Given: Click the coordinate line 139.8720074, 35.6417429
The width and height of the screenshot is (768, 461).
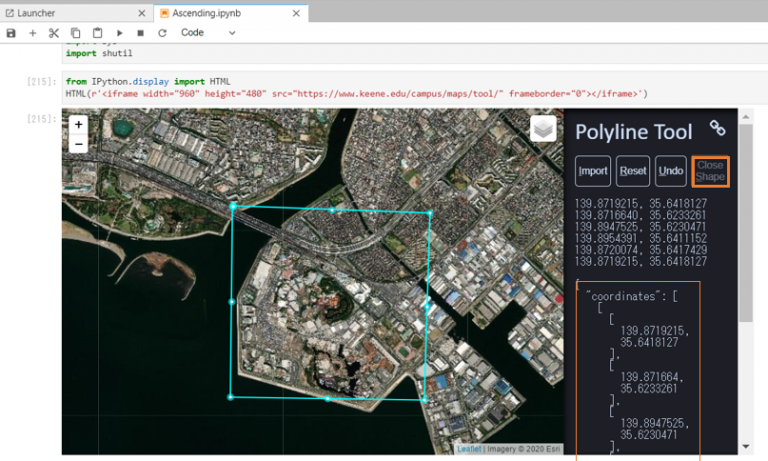Looking at the screenshot, I should click(640, 250).
